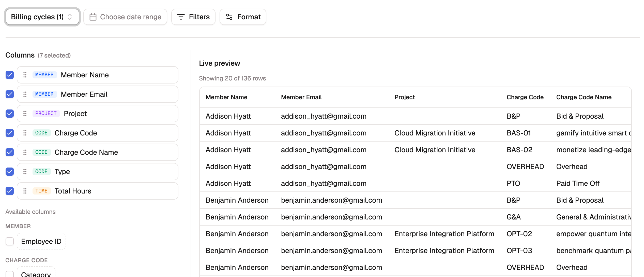Image resolution: width=644 pixels, height=277 pixels.
Task: Click the drag handle for Charge Code Name
Action: (x=25, y=152)
